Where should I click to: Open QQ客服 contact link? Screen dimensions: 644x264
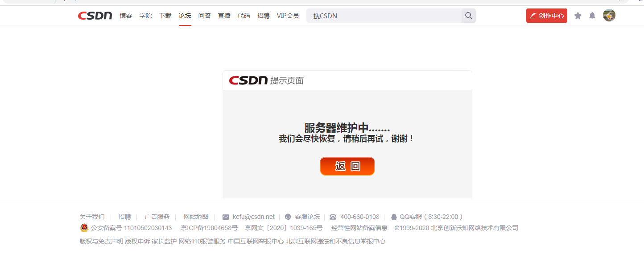[x=431, y=217]
